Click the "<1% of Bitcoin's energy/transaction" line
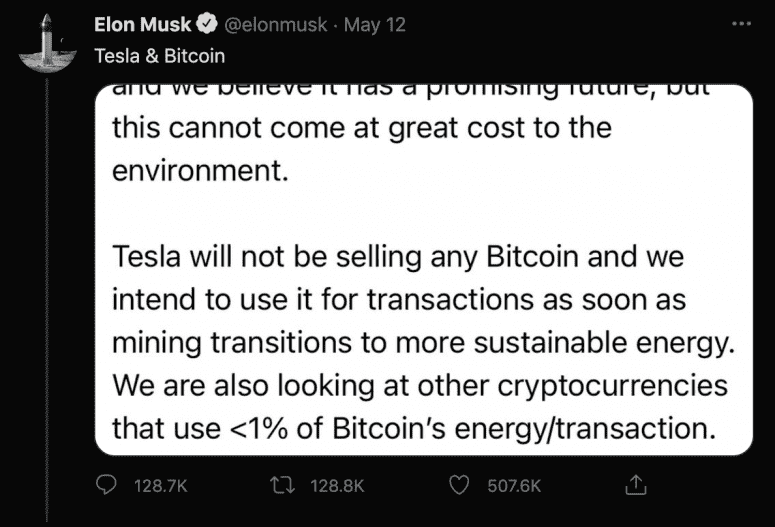 click(x=415, y=427)
